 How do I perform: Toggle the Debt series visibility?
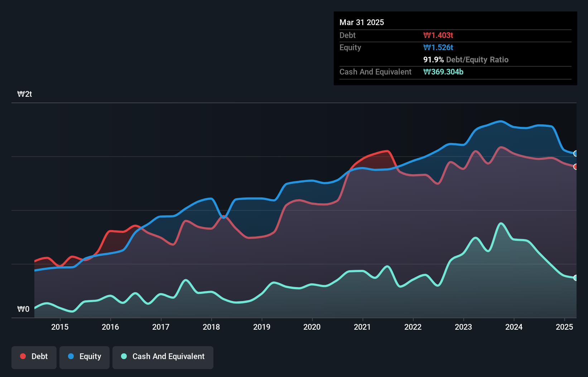click(x=34, y=357)
